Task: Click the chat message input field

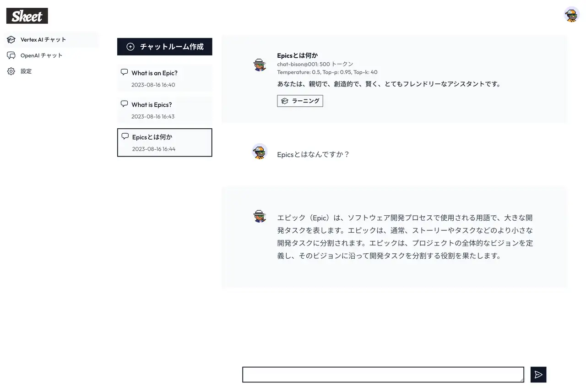Action: (383, 374)
